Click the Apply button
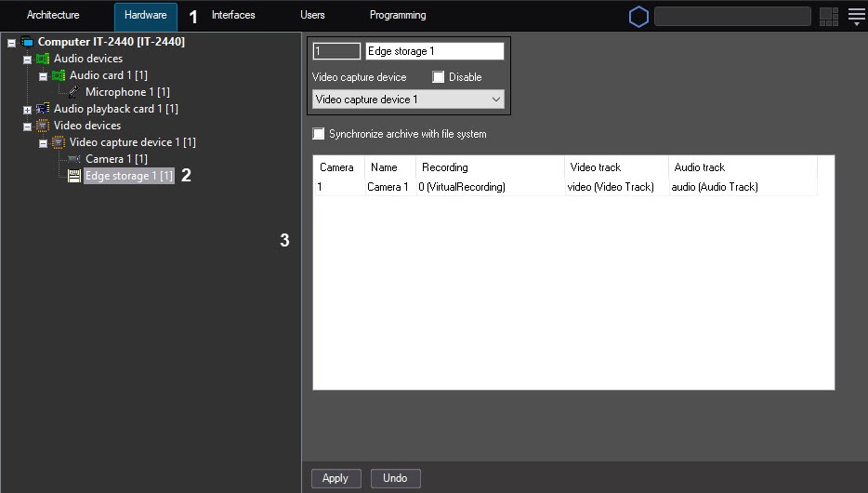This screenshot has height=493, width=868. [336, 478]
